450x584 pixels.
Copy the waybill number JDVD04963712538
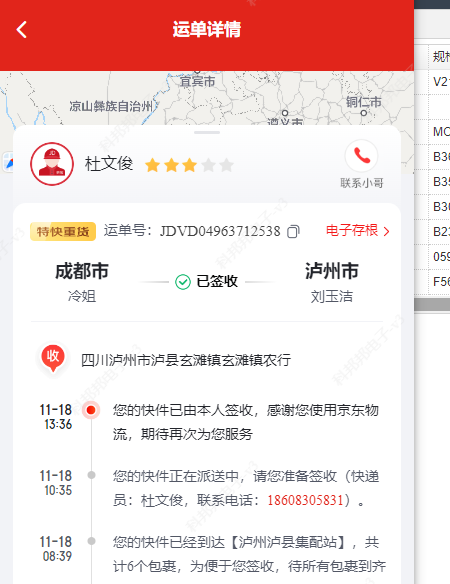point(293,232)
